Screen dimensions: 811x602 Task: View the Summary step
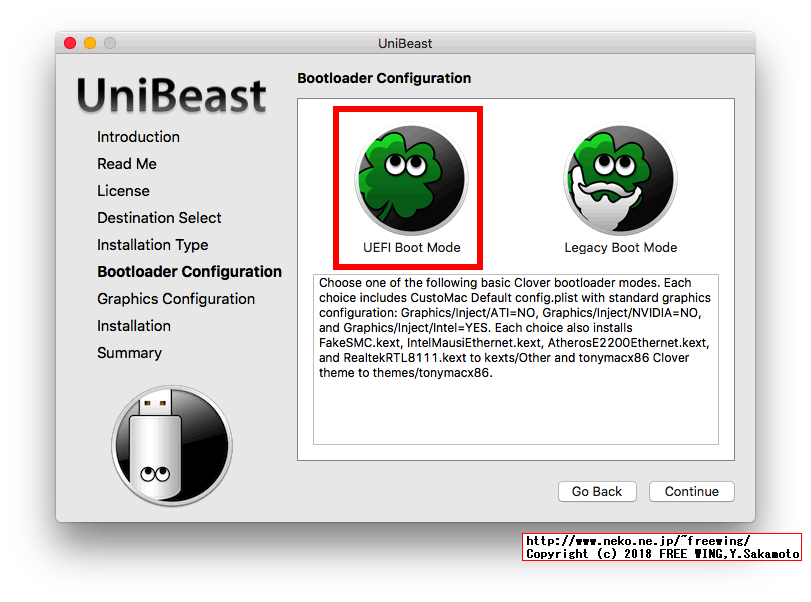tap(128, 353)
